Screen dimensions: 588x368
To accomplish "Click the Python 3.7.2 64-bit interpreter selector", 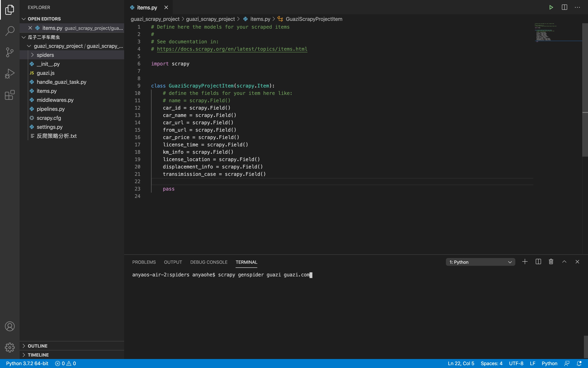I will click(27, 363).
